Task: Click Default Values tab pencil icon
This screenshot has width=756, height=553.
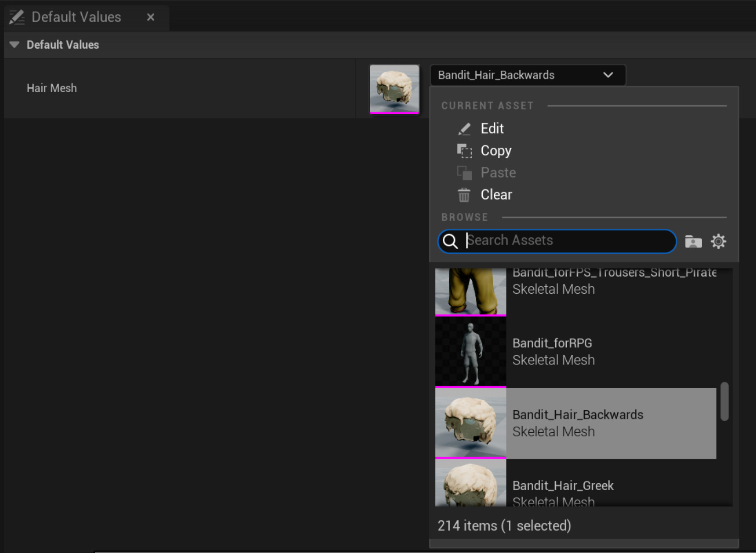Action: [17, 17]
